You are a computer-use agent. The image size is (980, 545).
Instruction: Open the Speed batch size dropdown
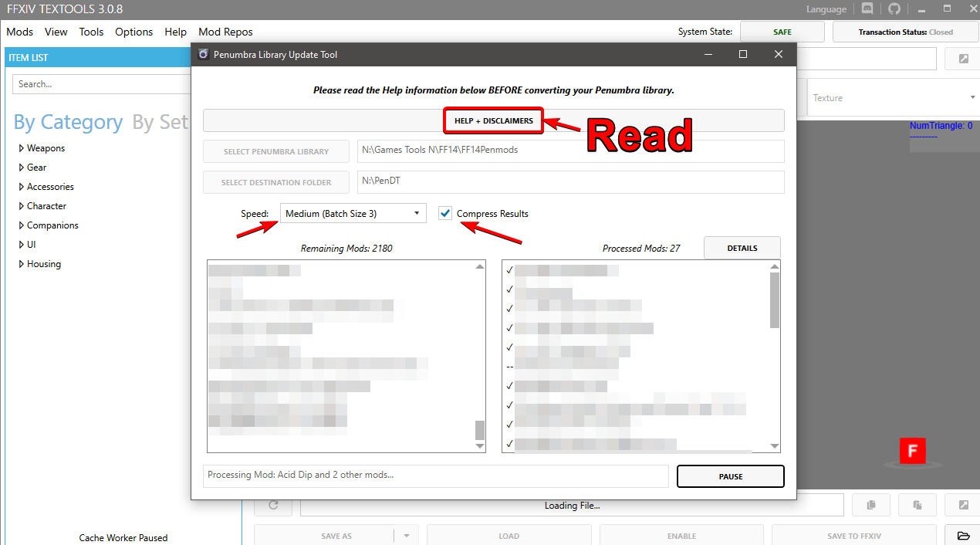[353, 214]
